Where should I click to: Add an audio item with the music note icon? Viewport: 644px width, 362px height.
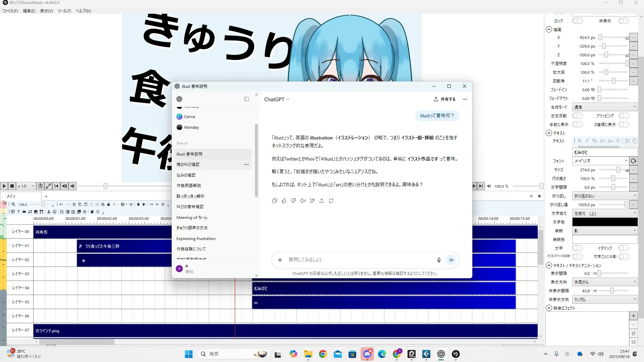coord(30,212)
